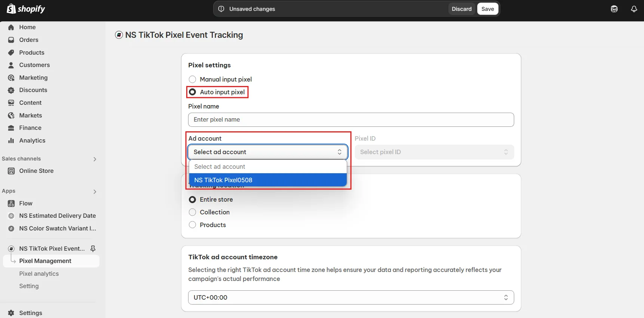The width and height of the screenshot is (644, 318).
Task: Open the Content icon in sidebar
Action: (11, 103)
